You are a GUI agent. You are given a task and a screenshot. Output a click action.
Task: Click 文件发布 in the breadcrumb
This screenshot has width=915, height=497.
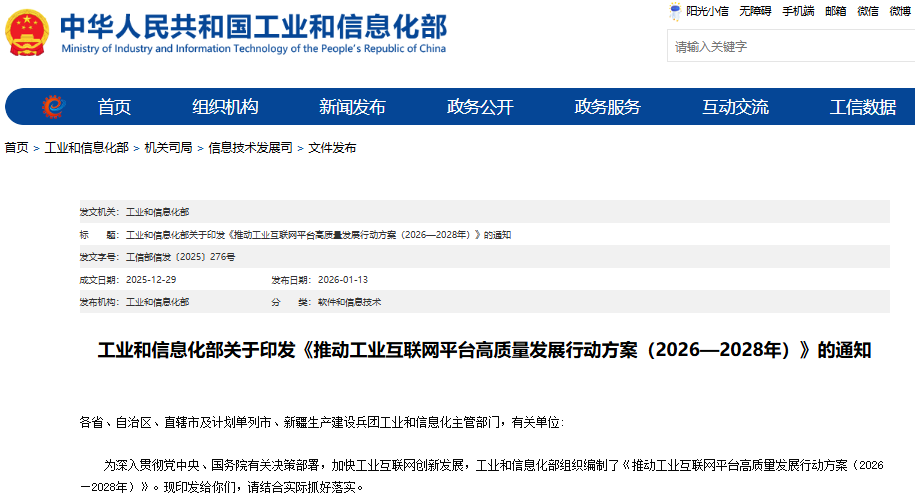332,148
